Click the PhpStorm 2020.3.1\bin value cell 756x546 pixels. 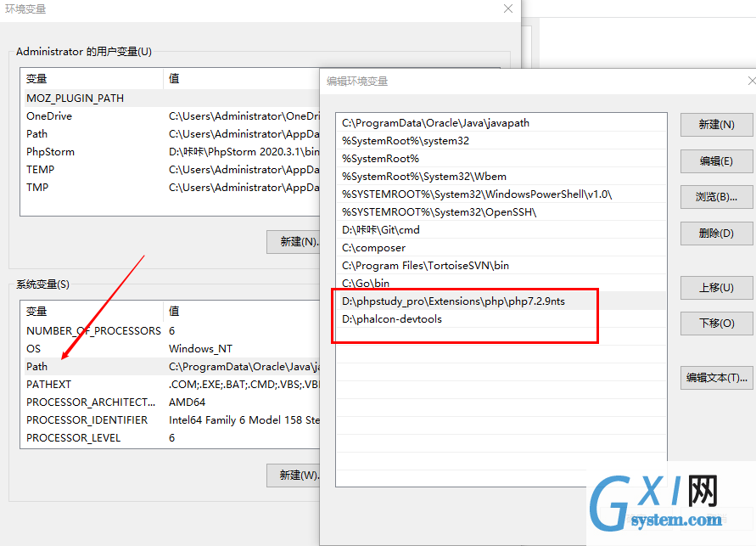(x=244, y=152)
